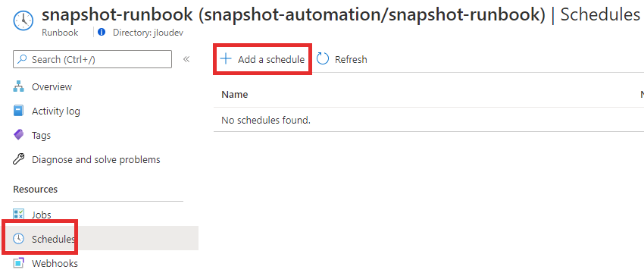
Task: Click the plus icon for adding schedule
Action: pos(226,59)
